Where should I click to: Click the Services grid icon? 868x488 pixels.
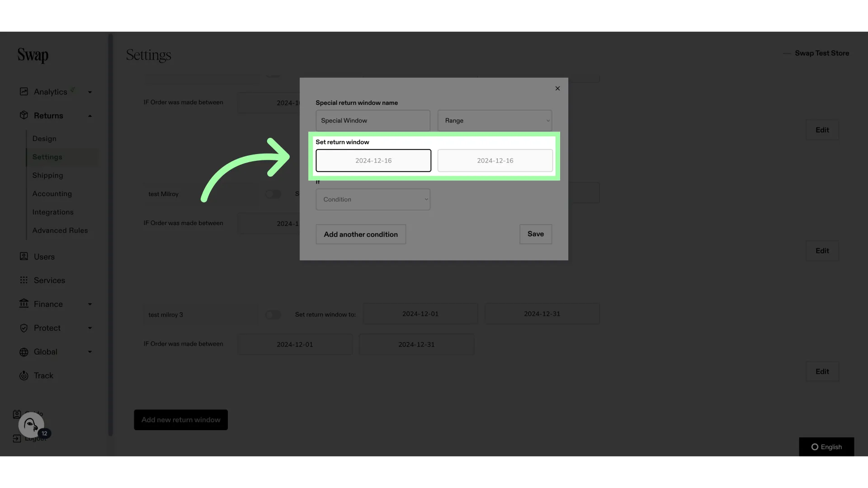(x=24, y=280)
